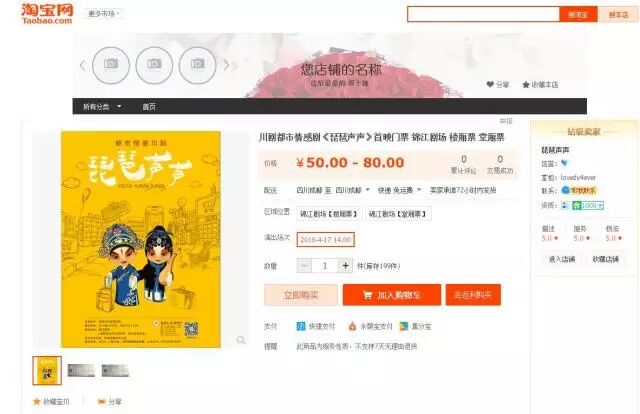Click the orange 加入购物车 button
The height and width of the screenshot is (414, 640).
point(391,295)
